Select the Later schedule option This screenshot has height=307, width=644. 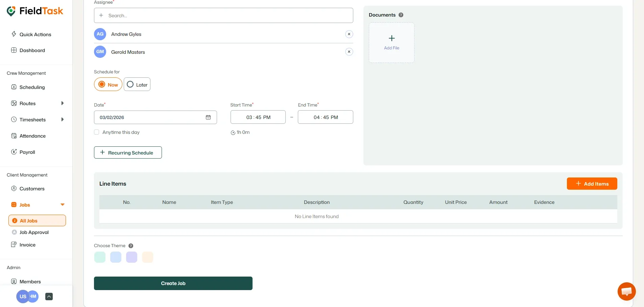click(x=137, y=85)
